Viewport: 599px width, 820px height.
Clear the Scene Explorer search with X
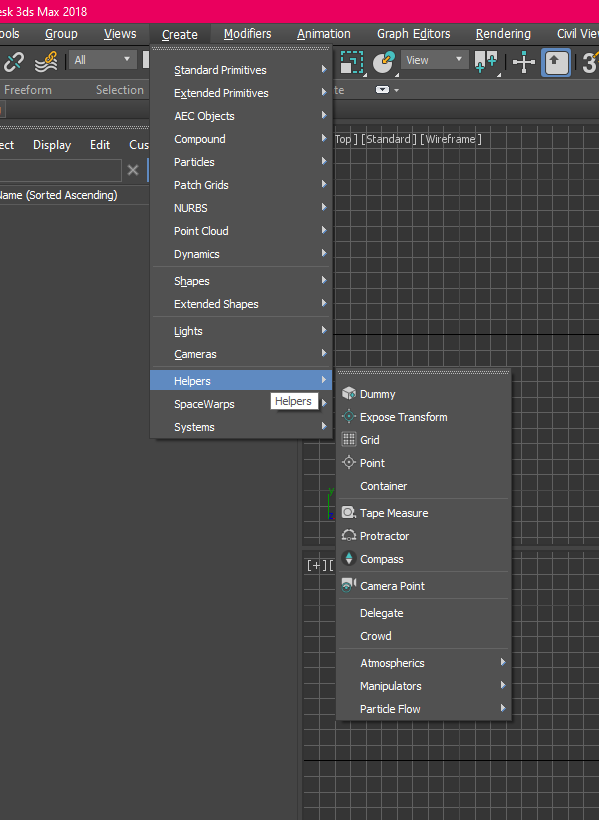[x=133, y=170]
